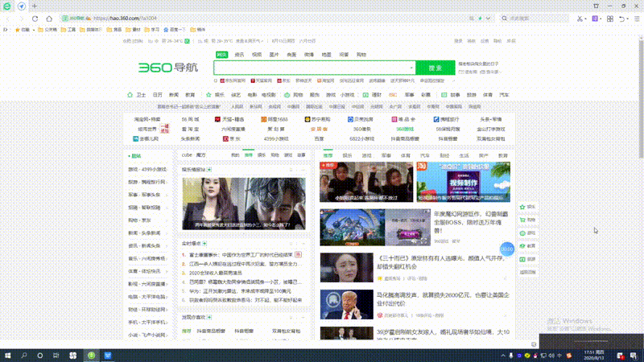Open the 视频制作 ad banner

coord(464,182)
